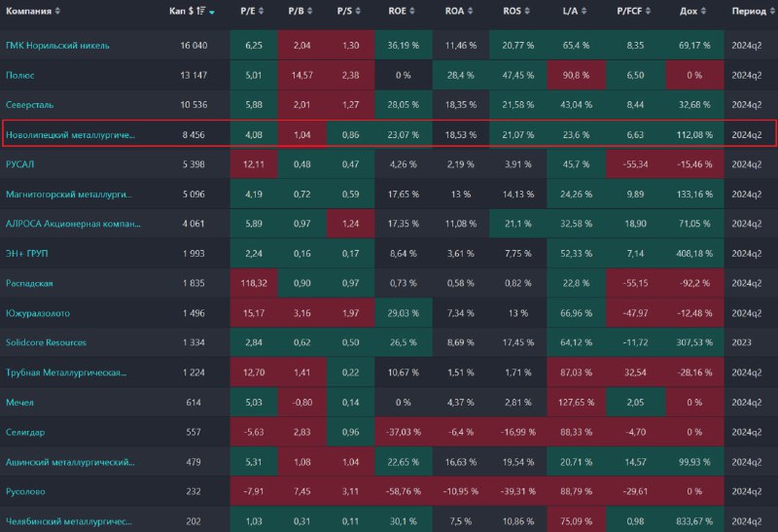The height and width of the screenshot is (532, 778).
Task: Select АЛРОСА P/S cell 1,24
Action: [350, 224]
